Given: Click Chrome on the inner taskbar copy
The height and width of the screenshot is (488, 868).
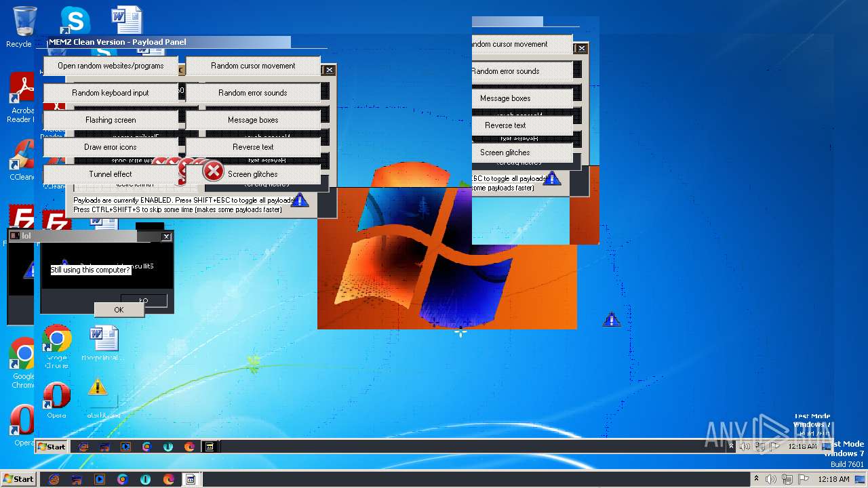Looking at the screenshot, I should click(x=147, y=447).
